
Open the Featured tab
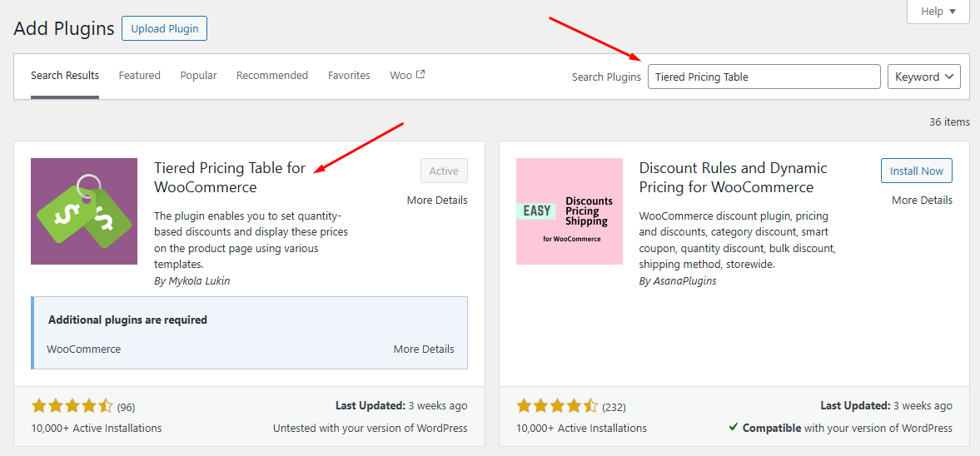(x=139, y=76)
